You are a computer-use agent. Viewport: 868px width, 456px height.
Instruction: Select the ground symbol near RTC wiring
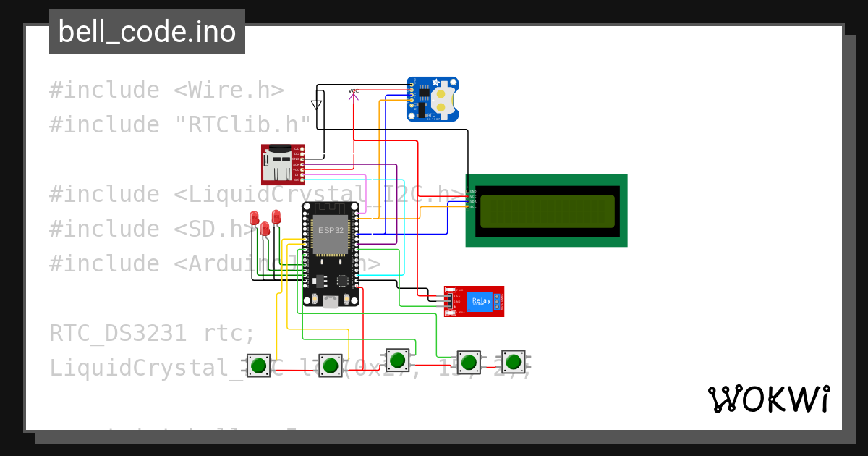(x=316, y=104)
